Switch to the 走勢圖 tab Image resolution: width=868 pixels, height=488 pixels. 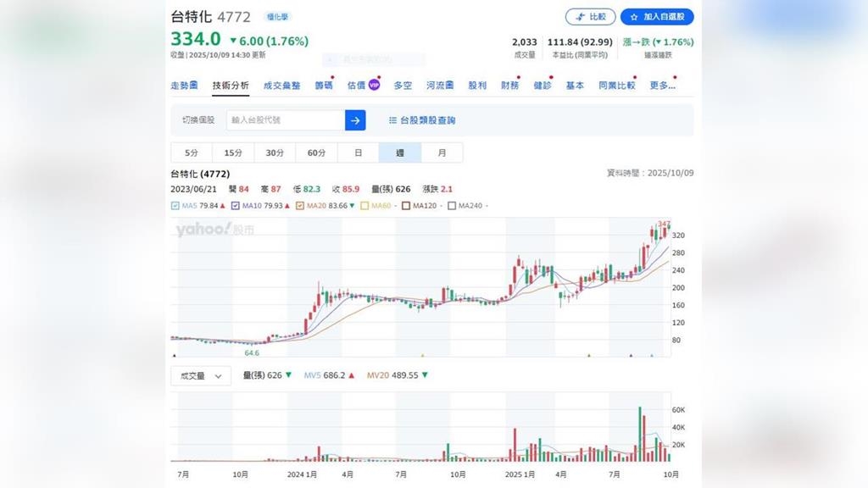[x=184, y=86]
